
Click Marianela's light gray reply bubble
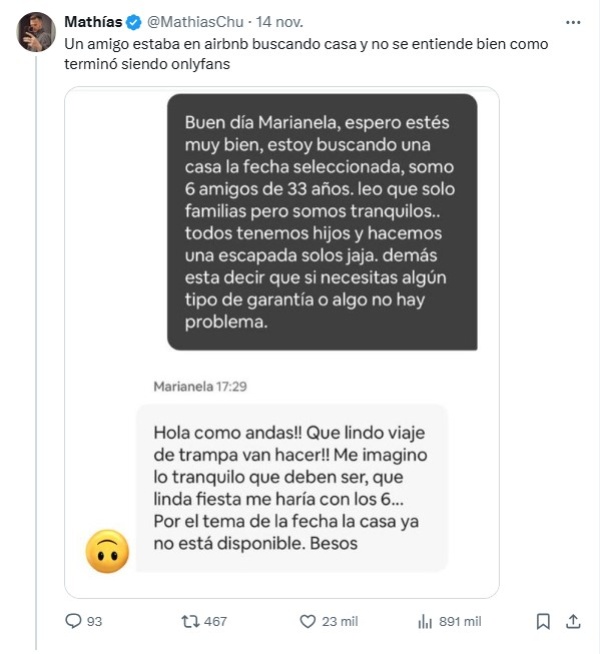click(291, 487)
